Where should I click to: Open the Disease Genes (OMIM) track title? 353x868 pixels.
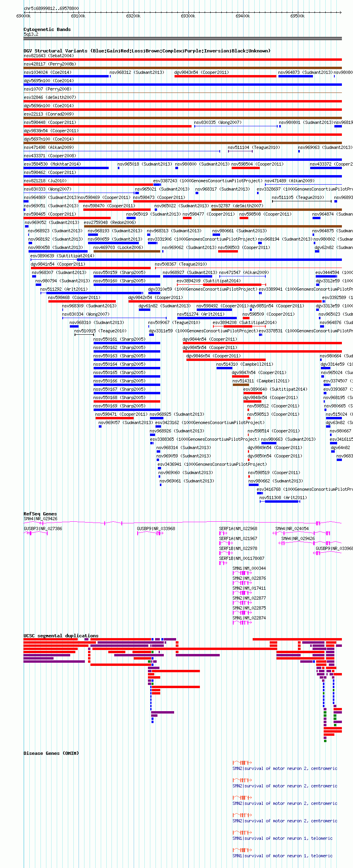coord(51,753)
